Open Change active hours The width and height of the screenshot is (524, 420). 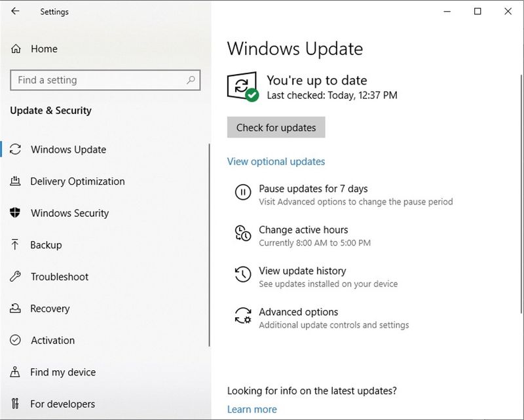click(303, 230)
